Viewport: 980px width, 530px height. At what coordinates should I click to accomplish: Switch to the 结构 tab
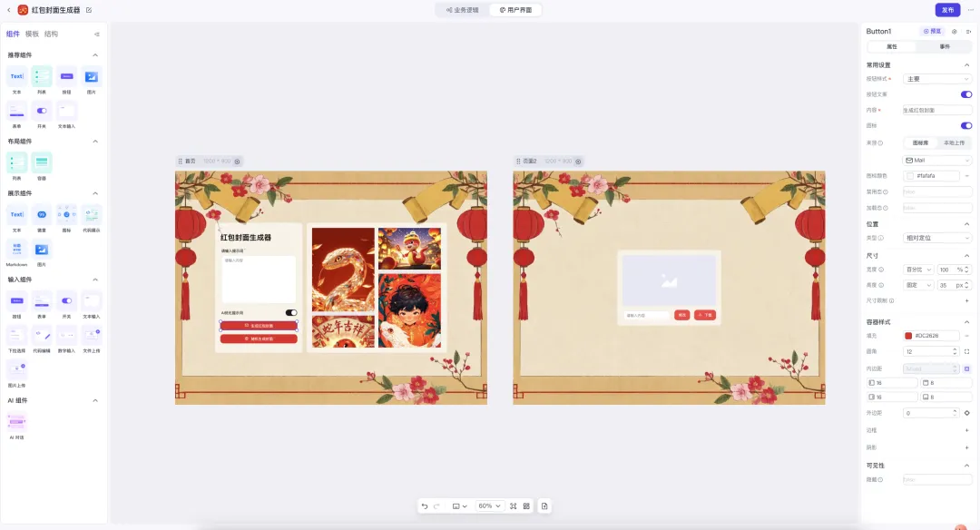point(51,34)
